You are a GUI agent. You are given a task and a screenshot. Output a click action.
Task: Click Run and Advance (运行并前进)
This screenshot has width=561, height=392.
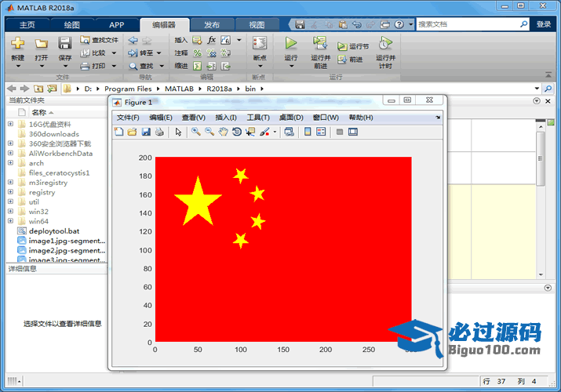point(320,53)
